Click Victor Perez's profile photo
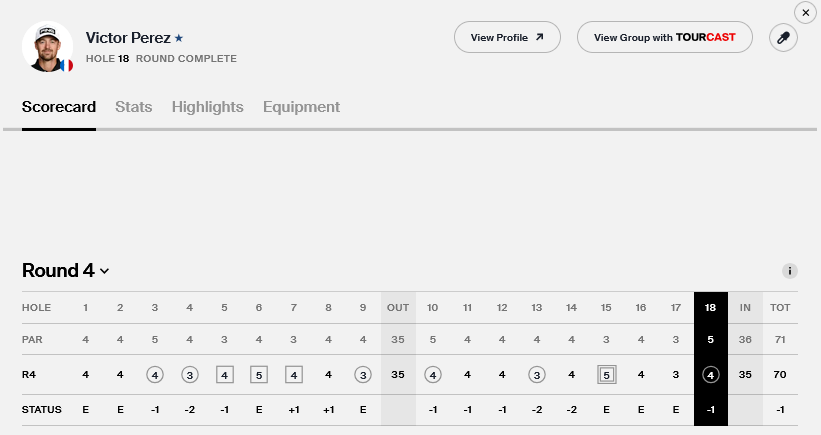This screenshot has width=821, height=435. pyautogui.click(x=46, y=44)
